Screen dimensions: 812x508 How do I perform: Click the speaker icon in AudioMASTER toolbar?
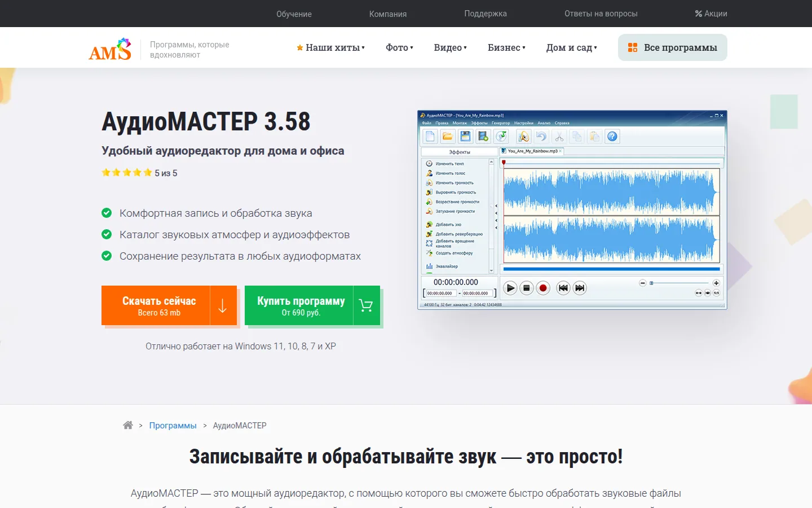pos(524,136)
